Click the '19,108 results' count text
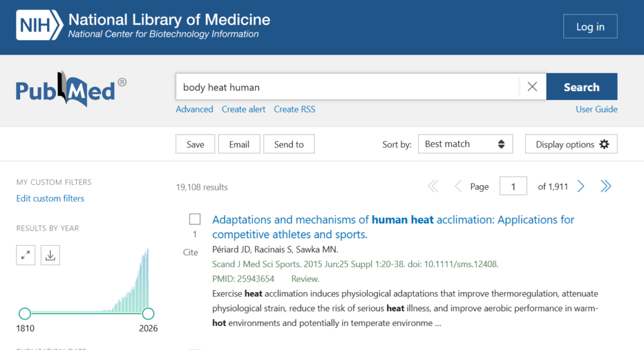 tap(202, 187)
